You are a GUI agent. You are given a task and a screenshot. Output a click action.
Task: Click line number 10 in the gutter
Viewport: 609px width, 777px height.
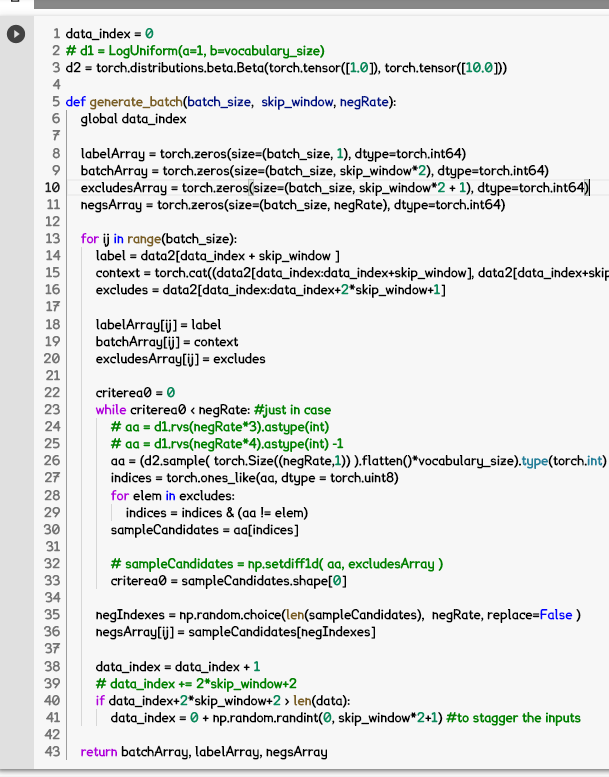[52, 188]
